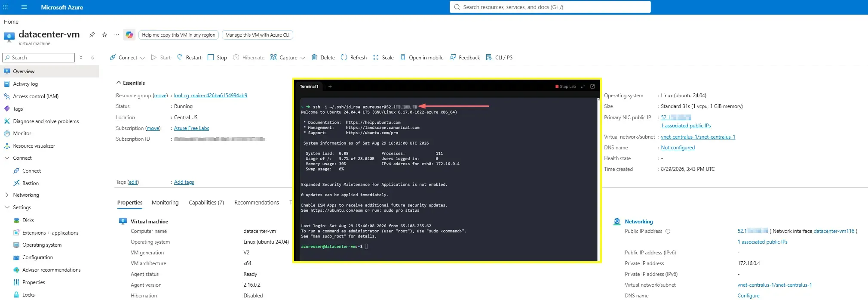Restart the virtual machine
Viewport: 868px width, 300px height.
coord(189,58)
